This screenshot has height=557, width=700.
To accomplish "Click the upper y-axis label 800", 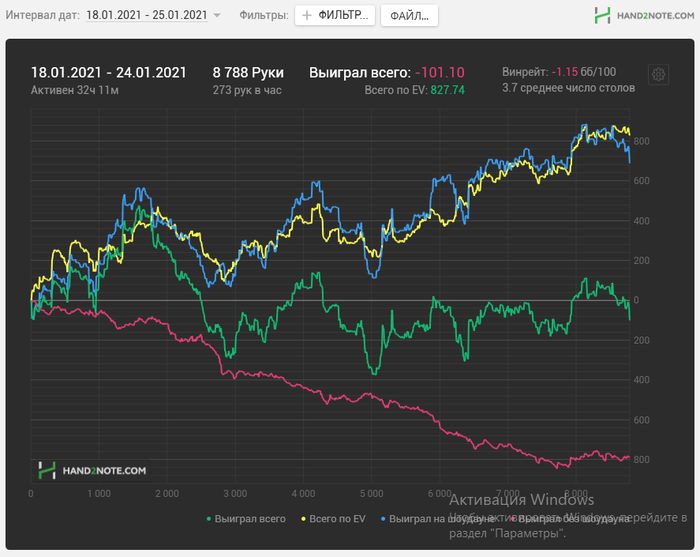I will coord(642,141).
